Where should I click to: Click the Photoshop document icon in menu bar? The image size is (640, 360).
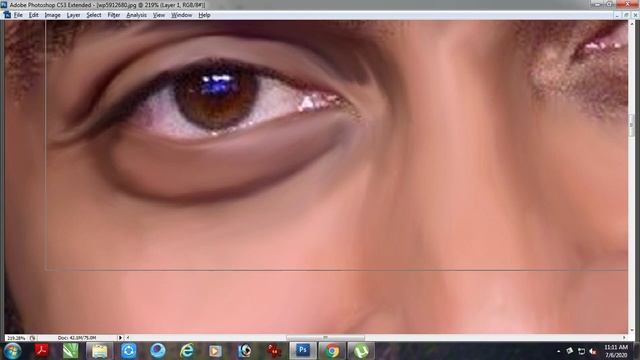7,15
